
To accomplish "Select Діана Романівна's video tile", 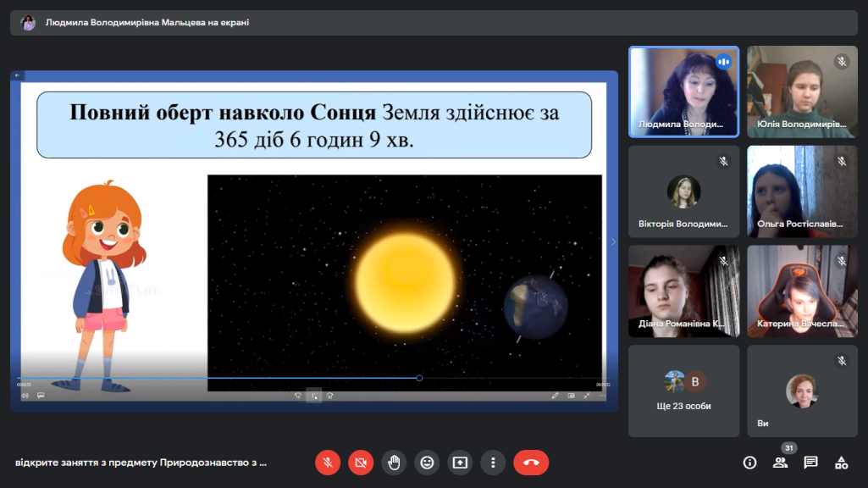I will coord(683,291).
